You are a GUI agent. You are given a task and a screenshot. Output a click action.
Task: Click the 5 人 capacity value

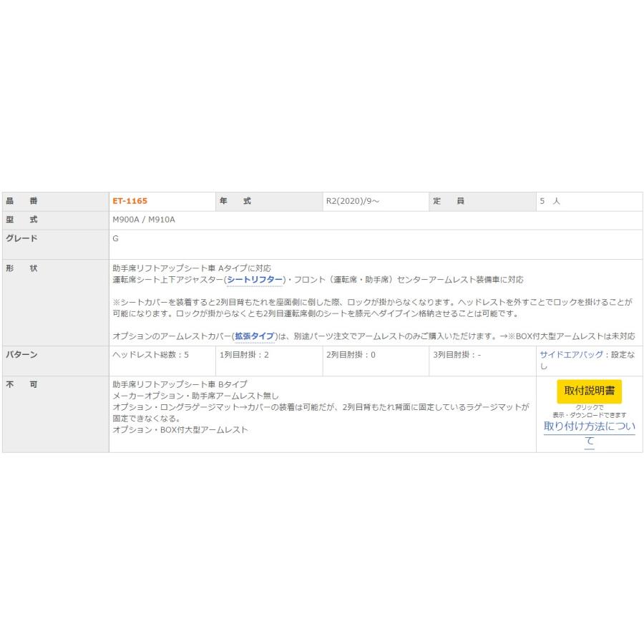tap(550, 202)
